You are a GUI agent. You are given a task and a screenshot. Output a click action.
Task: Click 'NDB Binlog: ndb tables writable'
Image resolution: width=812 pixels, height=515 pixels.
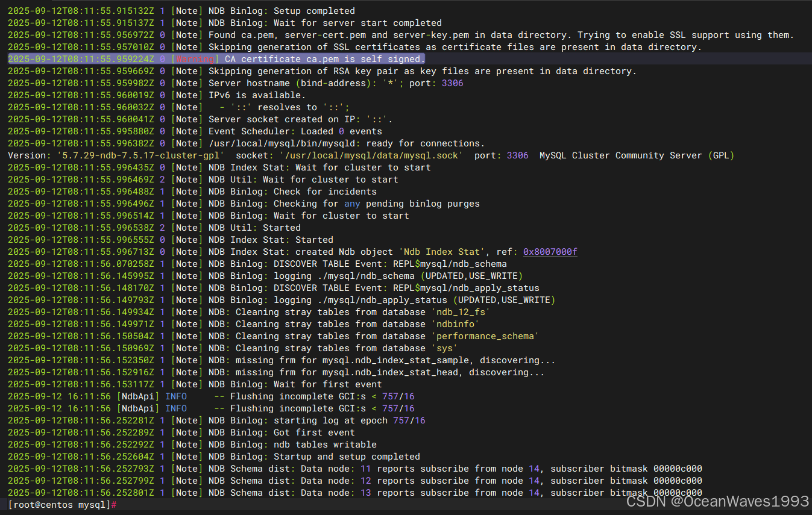tap(292, 445)
